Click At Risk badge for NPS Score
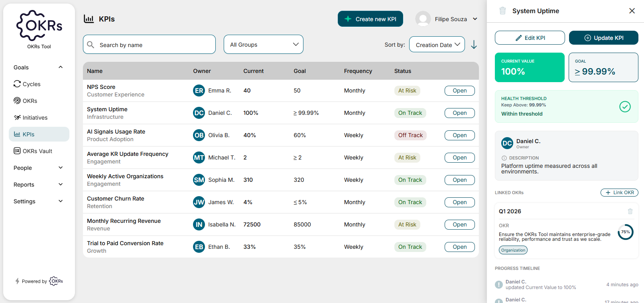 407,91
